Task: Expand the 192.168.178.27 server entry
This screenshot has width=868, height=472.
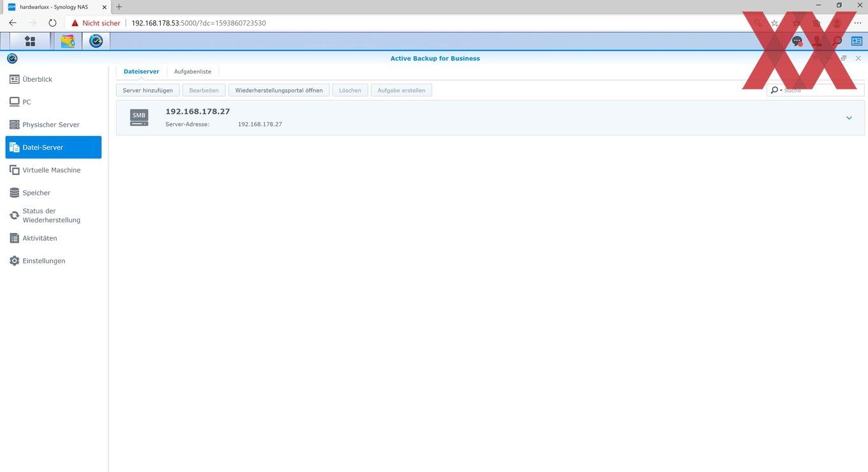Action: tap(849, 118)
